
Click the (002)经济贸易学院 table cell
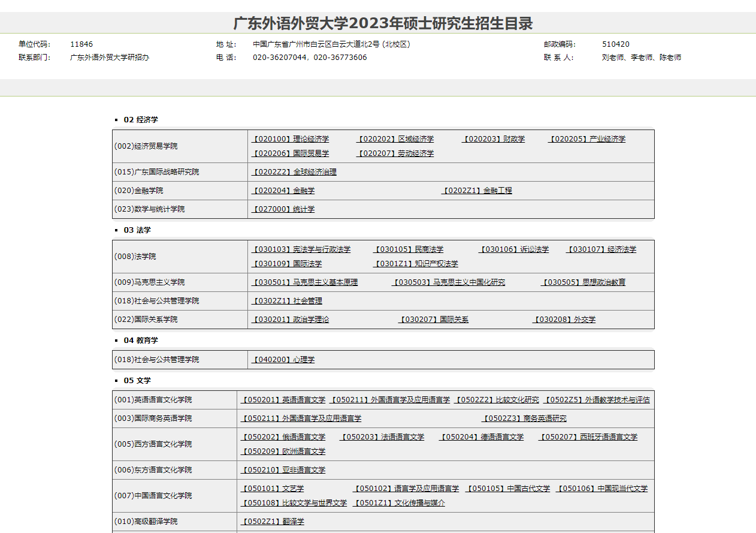coord(180,146)
